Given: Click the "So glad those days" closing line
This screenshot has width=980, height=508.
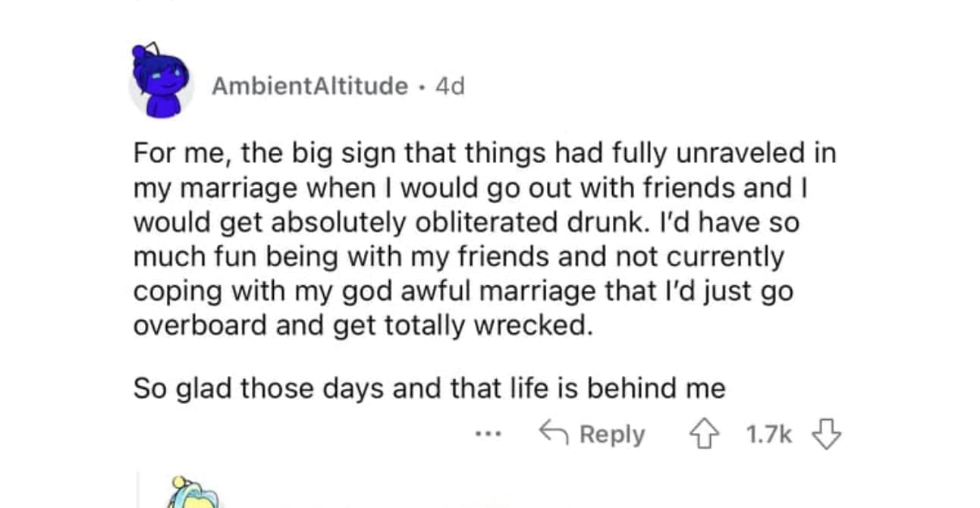Looking at the screenshot, I should click(429, 388).
